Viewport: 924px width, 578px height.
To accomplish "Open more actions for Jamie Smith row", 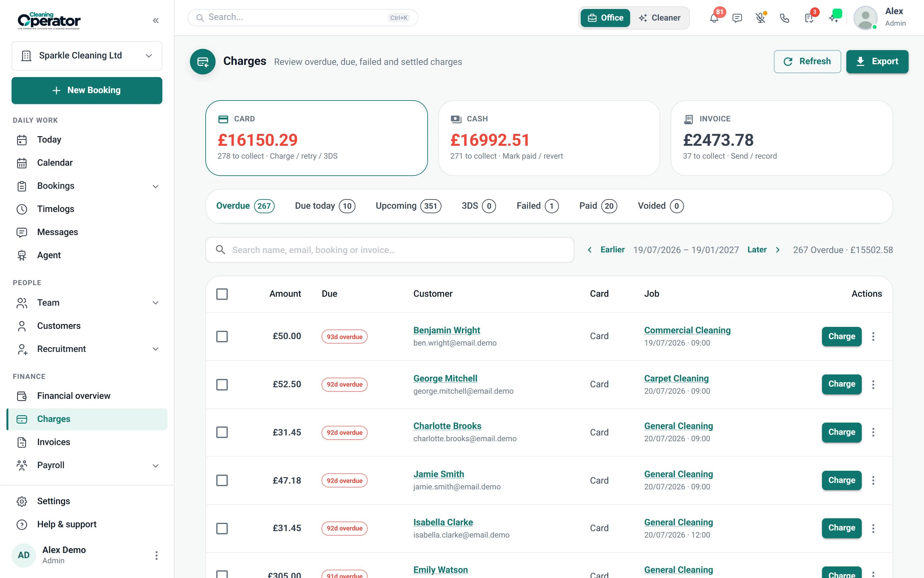I will 873,480.
